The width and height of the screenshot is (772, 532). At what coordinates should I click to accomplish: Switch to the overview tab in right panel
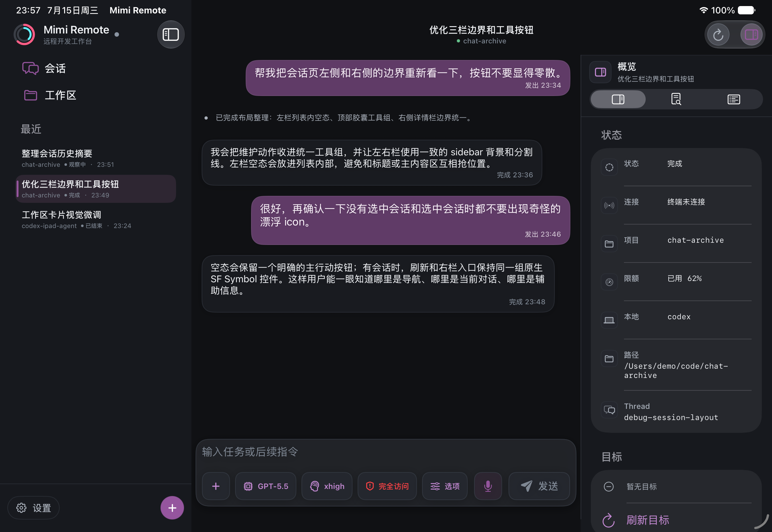618,99
